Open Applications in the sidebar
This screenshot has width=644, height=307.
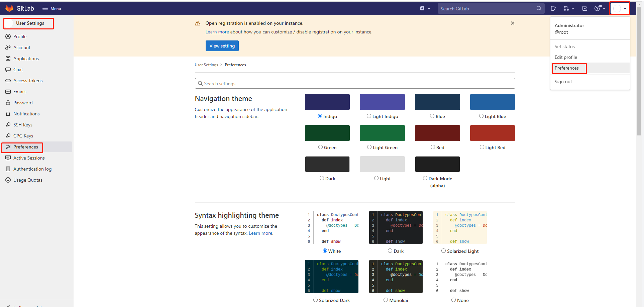pyautogui.click(x=26, y=59)
